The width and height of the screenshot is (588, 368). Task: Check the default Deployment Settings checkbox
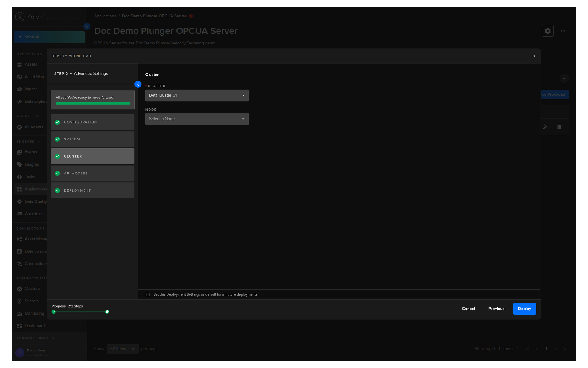[148, 294]
